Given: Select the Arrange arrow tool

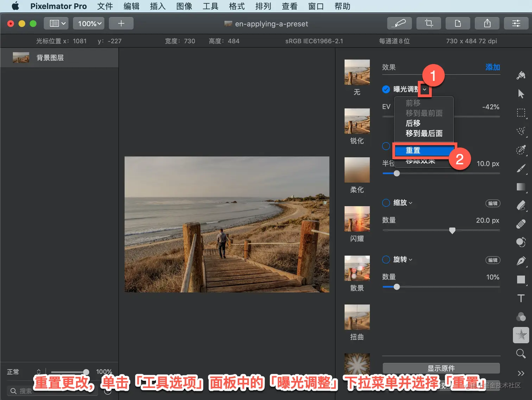Looking at the screenshot, I should click(521, 94).
